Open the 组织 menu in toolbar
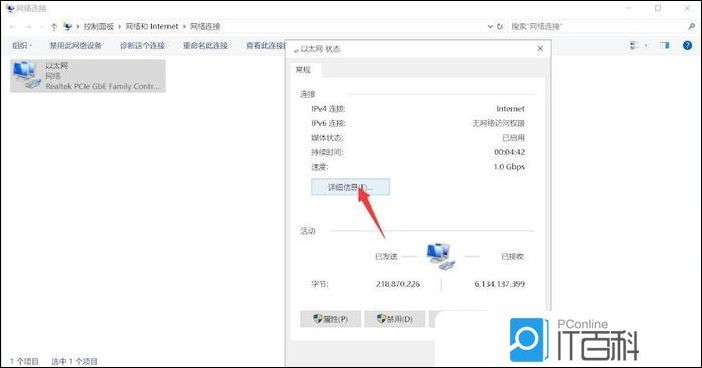Image resolution: width=702 pixels, height=368 pixels. pyautogui.click(x=21, y=45)
